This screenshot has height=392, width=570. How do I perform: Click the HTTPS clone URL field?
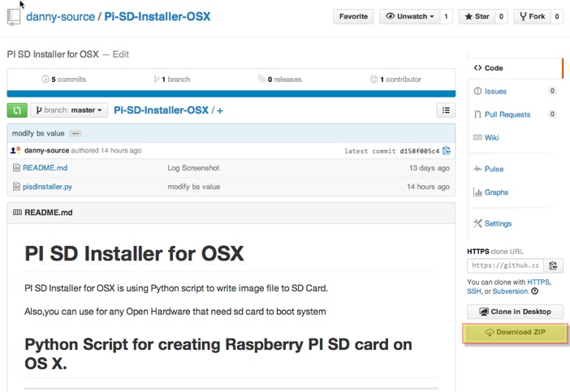pos(504,265)
